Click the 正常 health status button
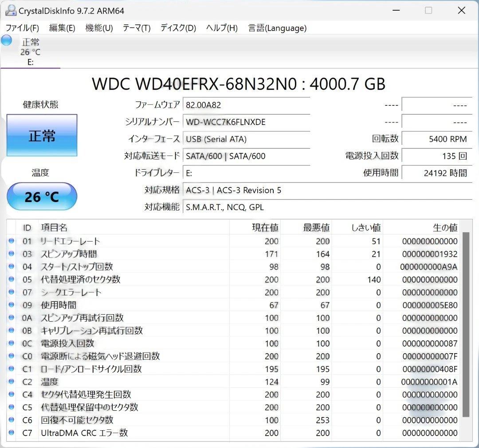 (42, 136)
